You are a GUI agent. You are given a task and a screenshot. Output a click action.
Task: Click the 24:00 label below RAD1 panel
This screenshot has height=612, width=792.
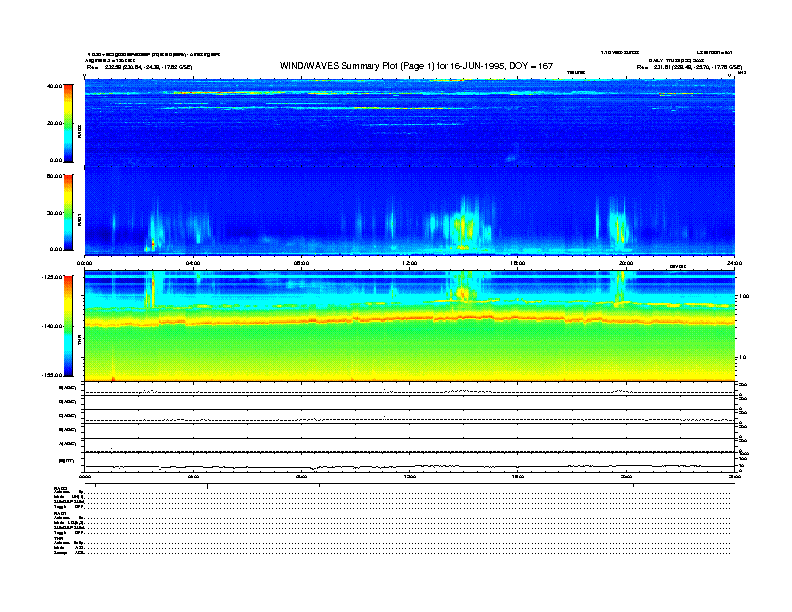click(x=734, y=263)
